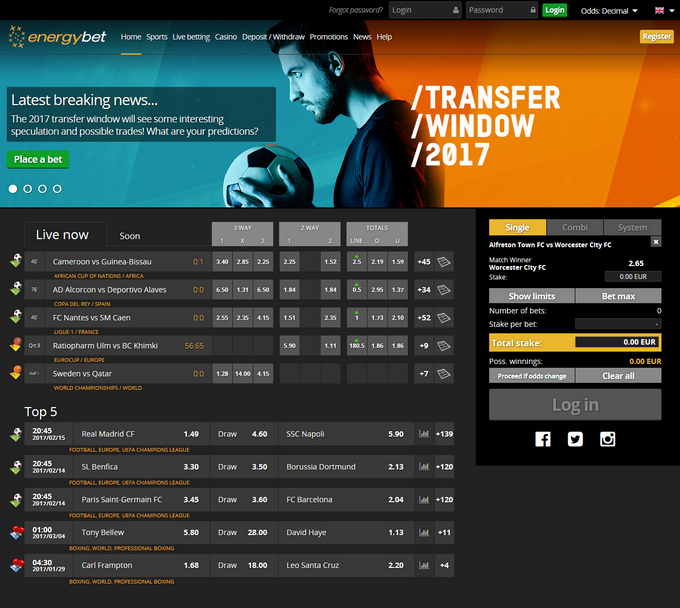This screenshot has height=608, width=680.
Task: Select Combi bet slip tab
Action: coord(575,227)
